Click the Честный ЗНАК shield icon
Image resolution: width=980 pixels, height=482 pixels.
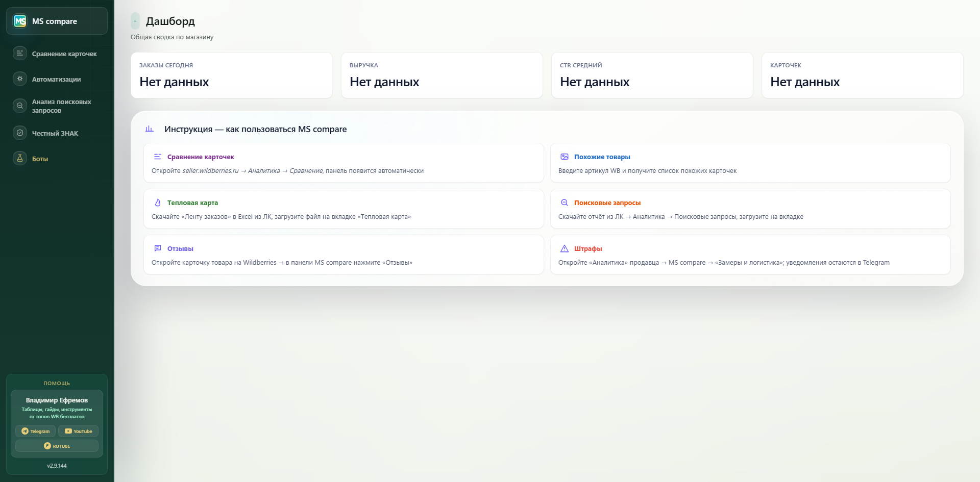(x=20, y=133)
